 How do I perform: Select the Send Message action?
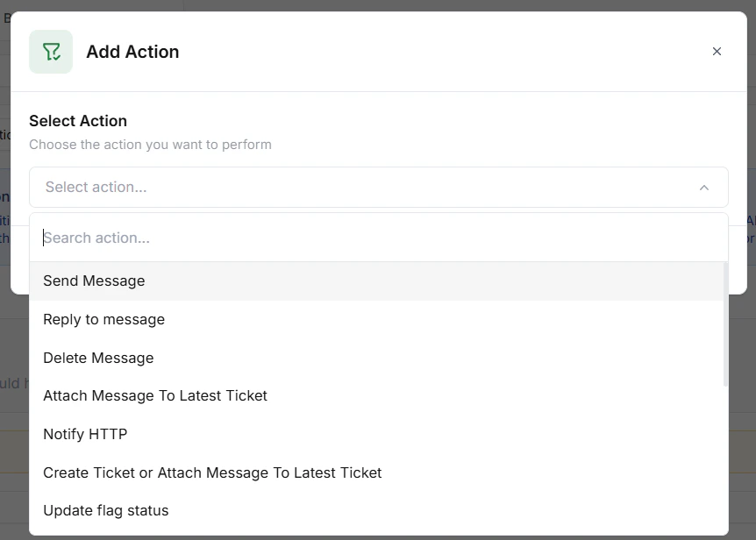[x=94, y=281]
